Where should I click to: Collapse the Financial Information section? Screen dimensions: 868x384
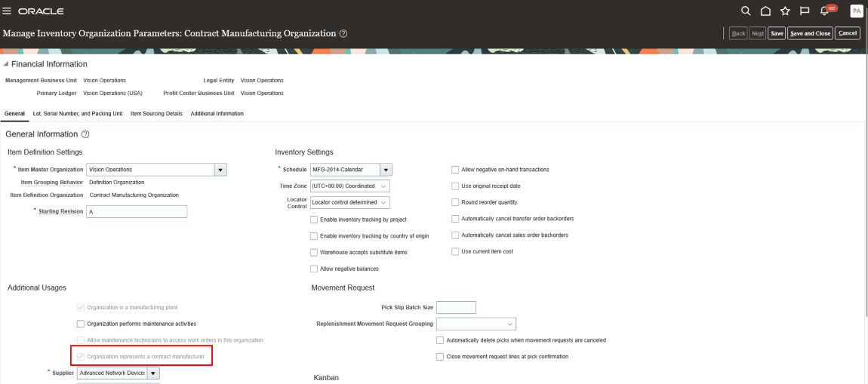pyautogui.click(x=6, y=65)
